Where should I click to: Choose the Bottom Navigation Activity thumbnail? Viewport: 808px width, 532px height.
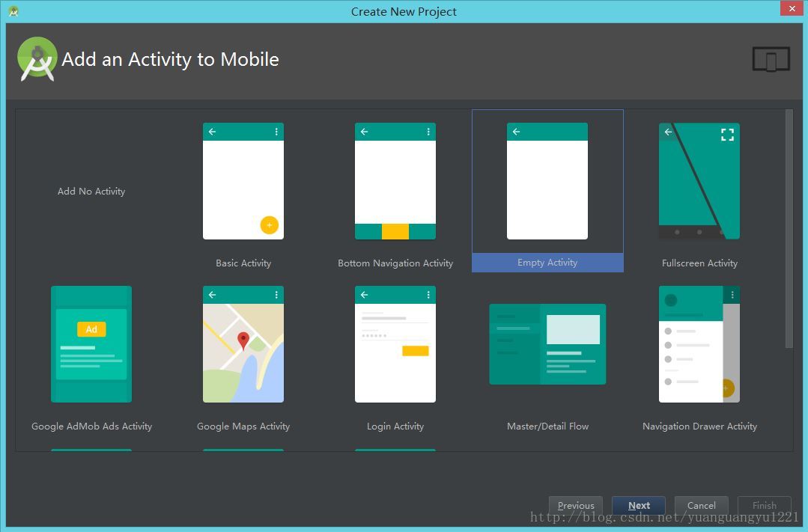[x=395, y=181]
